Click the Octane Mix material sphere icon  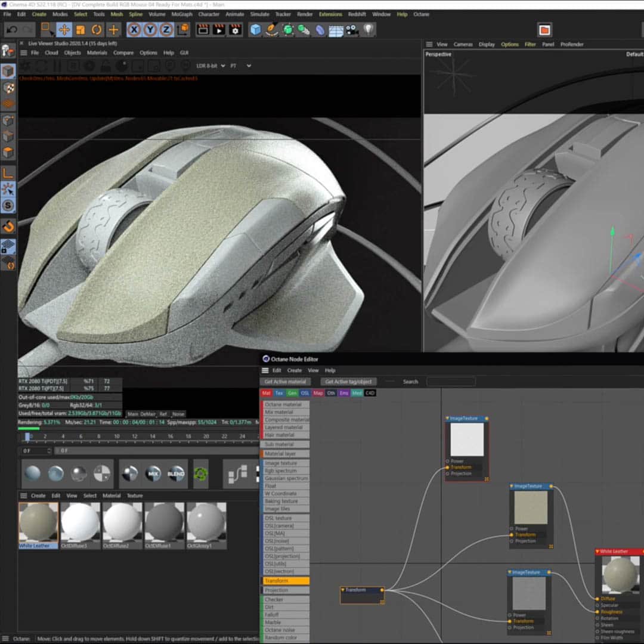click(x=153, y=473)
